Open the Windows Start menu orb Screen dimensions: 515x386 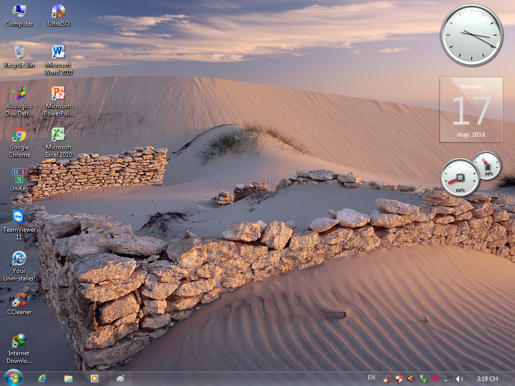13,378
